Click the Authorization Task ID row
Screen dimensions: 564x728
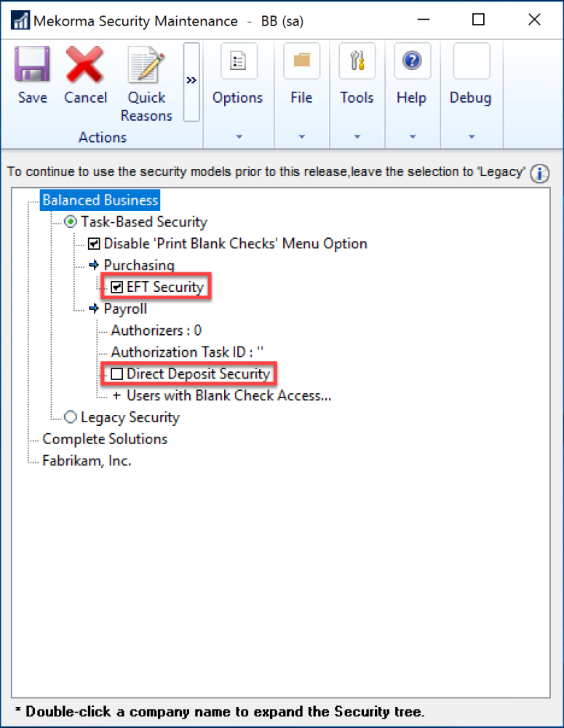tap(187, 352)
